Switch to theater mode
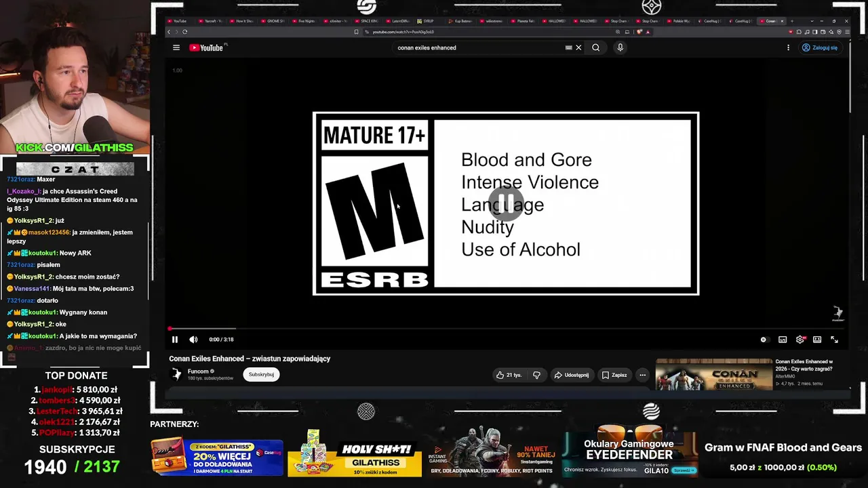 [x=817, y=340]
